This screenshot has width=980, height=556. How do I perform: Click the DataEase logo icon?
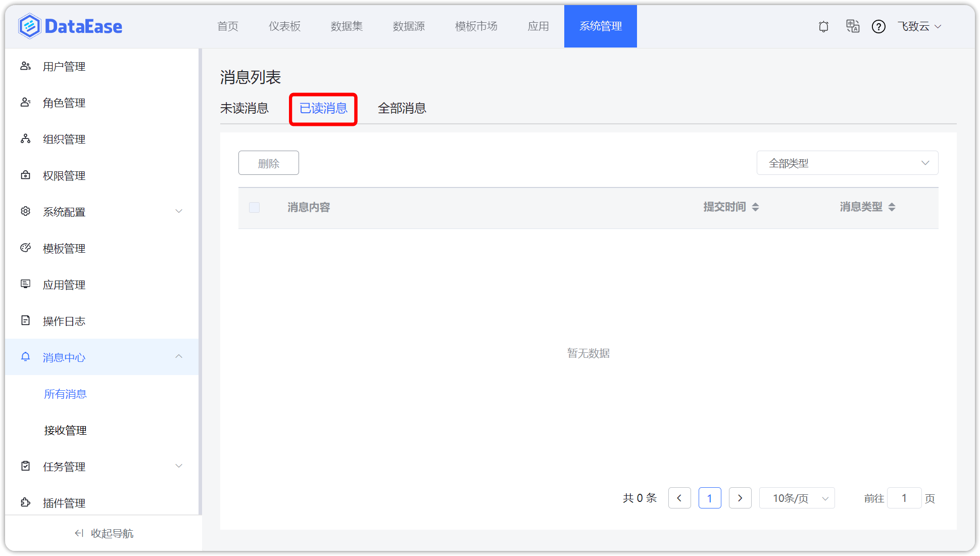pyautogui.click(x=29, y=26)
